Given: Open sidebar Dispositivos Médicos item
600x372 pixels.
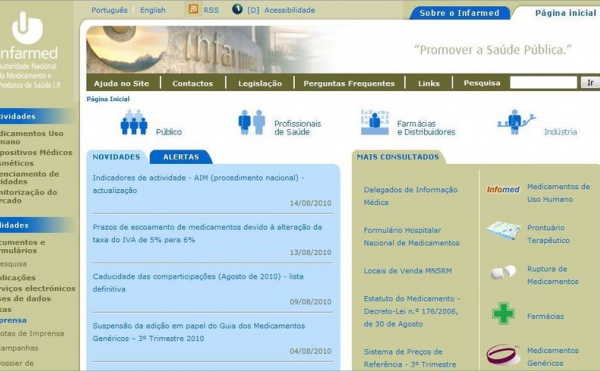Looking at the screenshot, I should tap(36, 152).
